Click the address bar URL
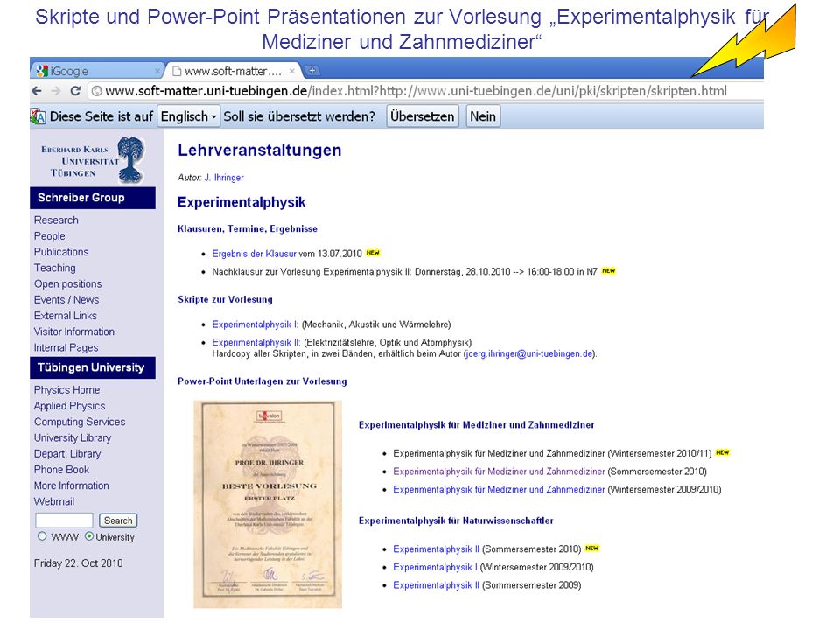Image resolution: width=840 pixels, height=630 pixels. [x=416, y=91]
